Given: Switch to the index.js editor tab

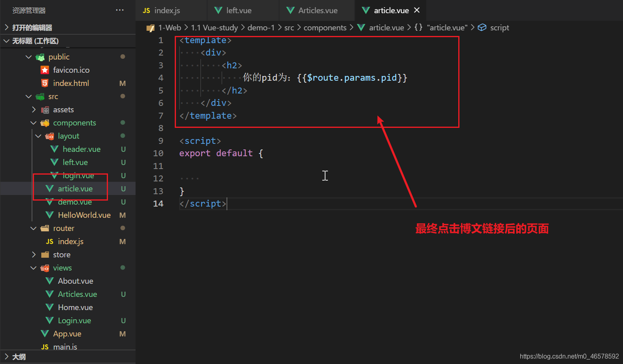Looking at the screenshot, I should coord(171,10).
